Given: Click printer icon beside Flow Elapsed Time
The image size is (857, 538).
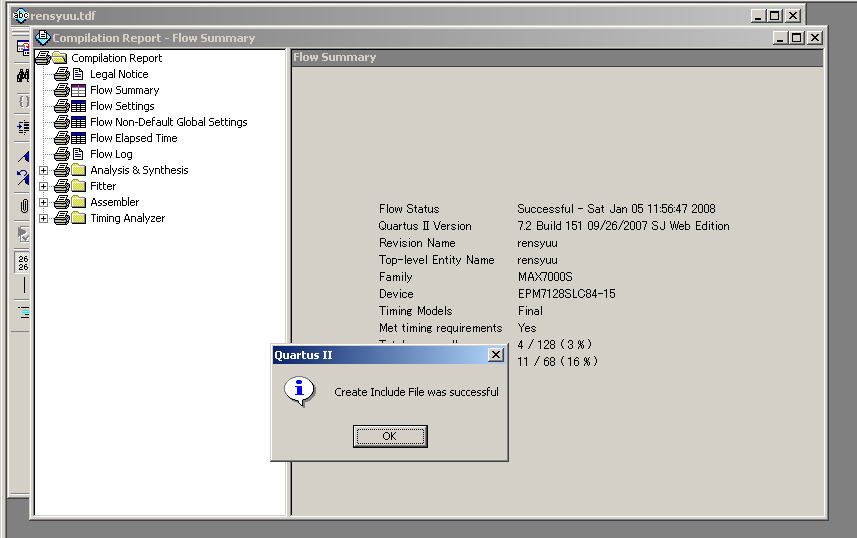Looking at the screenshot, I should coord(62,138).
